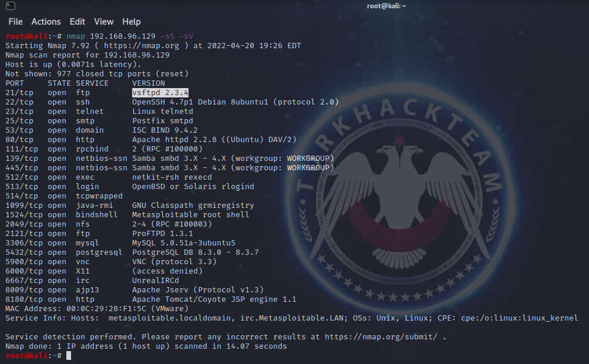Viewport: 589px width, 364px height.
Task: Click Postfix smtpd version text
Action: tap(162, 121)
